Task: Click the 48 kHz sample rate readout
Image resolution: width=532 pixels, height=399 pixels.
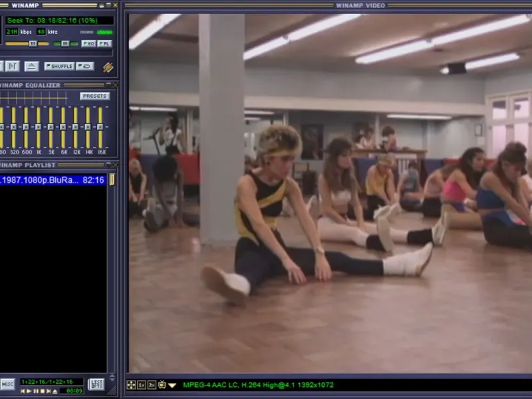Action: [x=41, y=31]
